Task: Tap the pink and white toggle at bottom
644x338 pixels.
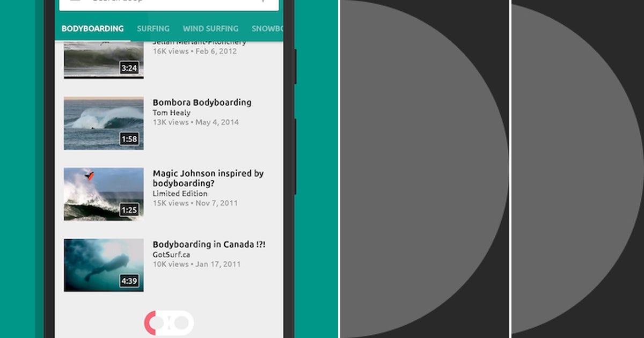Action: (169, 323)
